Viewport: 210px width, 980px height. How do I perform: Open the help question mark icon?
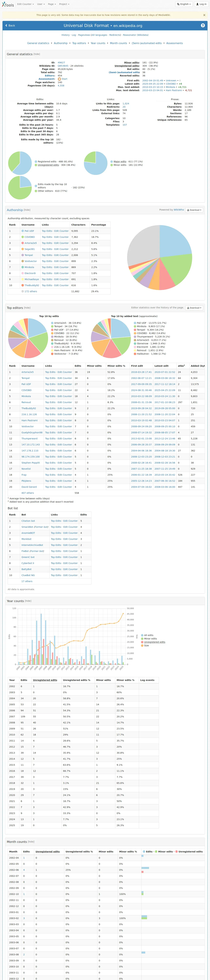[203, 25]
